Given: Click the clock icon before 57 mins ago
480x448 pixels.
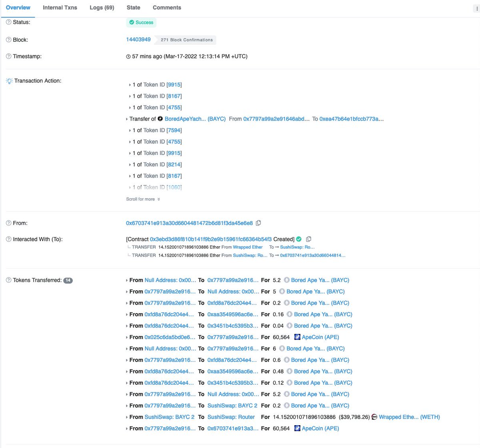Looking at the screenshot, I should pos(128,57).
